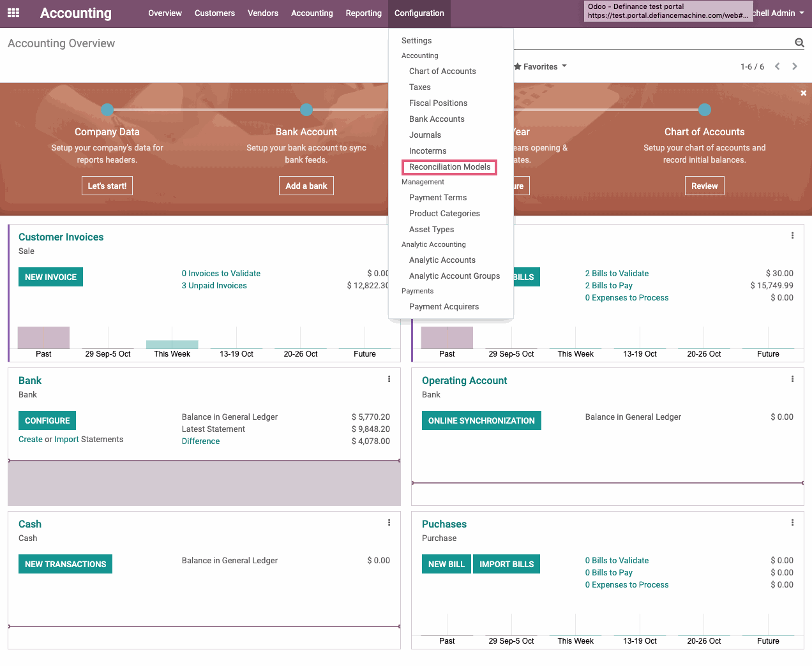
Task: Select Product Categories menu entry
Action: pos(444,213)
